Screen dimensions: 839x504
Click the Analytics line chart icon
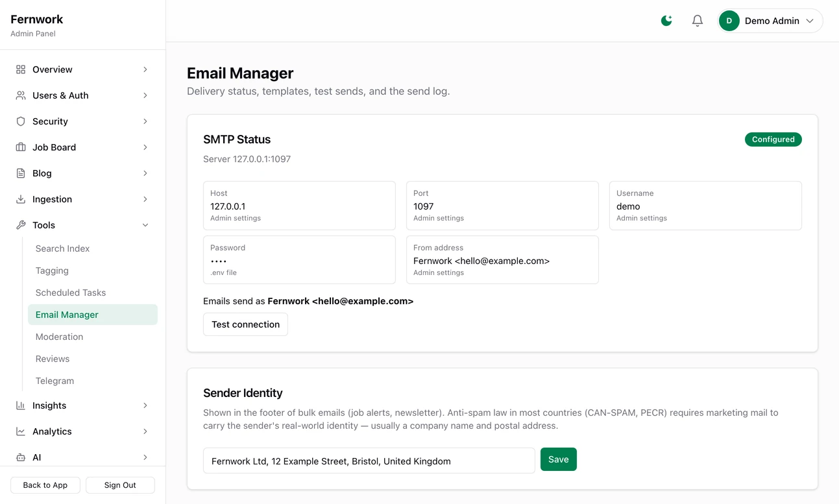21,431
